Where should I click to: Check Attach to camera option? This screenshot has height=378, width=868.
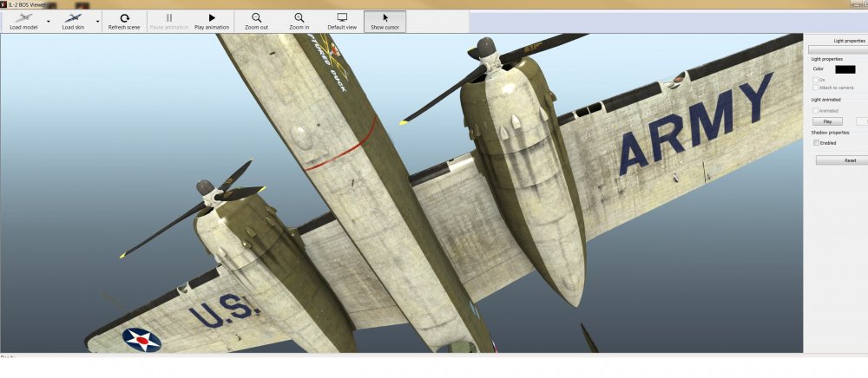pos(816,88)
